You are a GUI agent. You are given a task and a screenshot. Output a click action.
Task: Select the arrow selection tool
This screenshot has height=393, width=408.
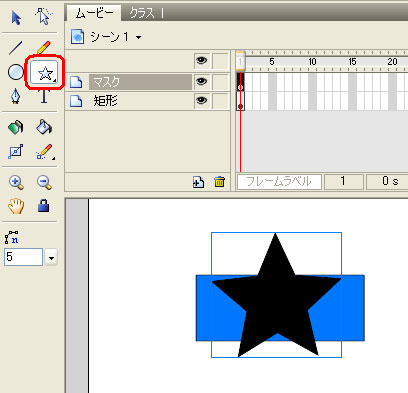[16, 17]
